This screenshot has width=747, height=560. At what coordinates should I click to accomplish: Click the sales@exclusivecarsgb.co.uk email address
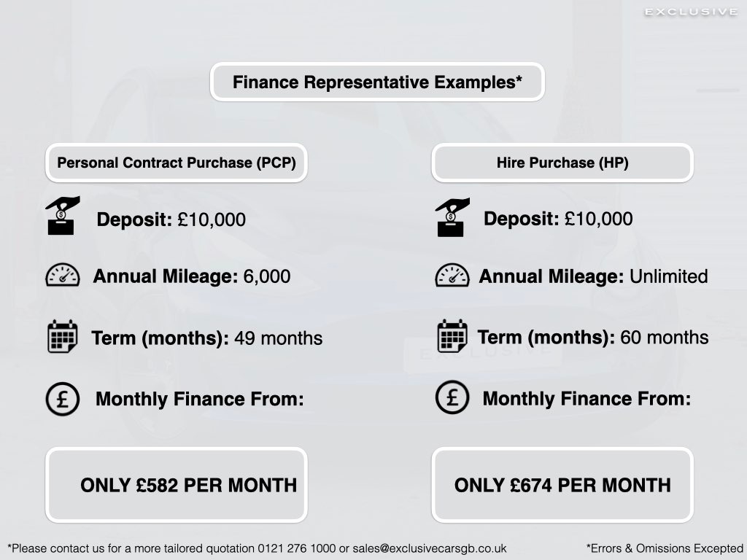(429, 548)
